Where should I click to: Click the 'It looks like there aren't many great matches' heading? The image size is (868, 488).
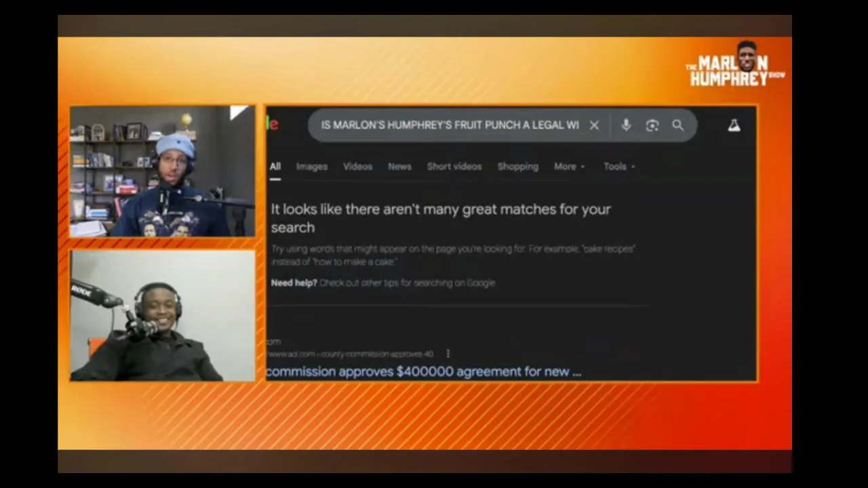[441, 218]
